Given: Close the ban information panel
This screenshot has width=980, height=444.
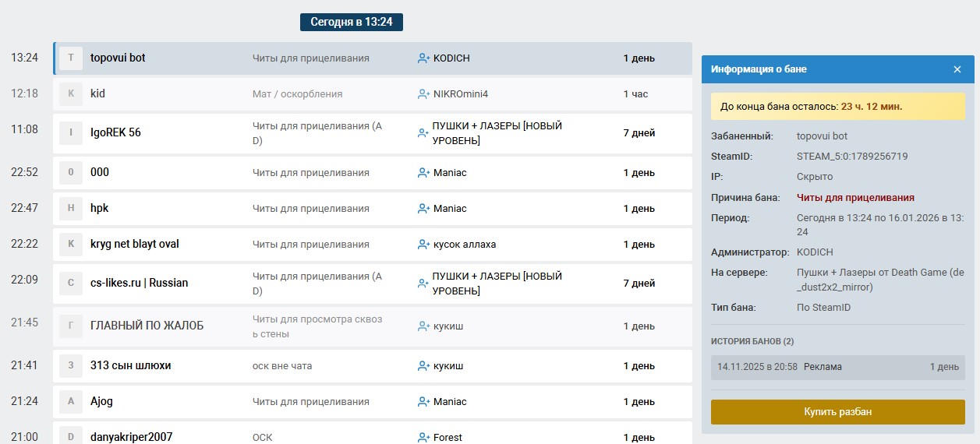Looking at the screenshot, I should (957, 69).
